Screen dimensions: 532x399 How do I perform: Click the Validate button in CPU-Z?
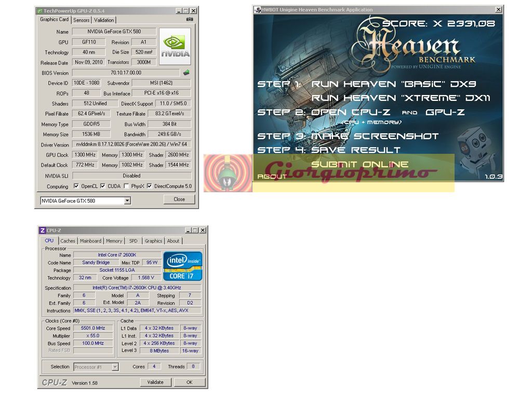(x=155, y=382)
